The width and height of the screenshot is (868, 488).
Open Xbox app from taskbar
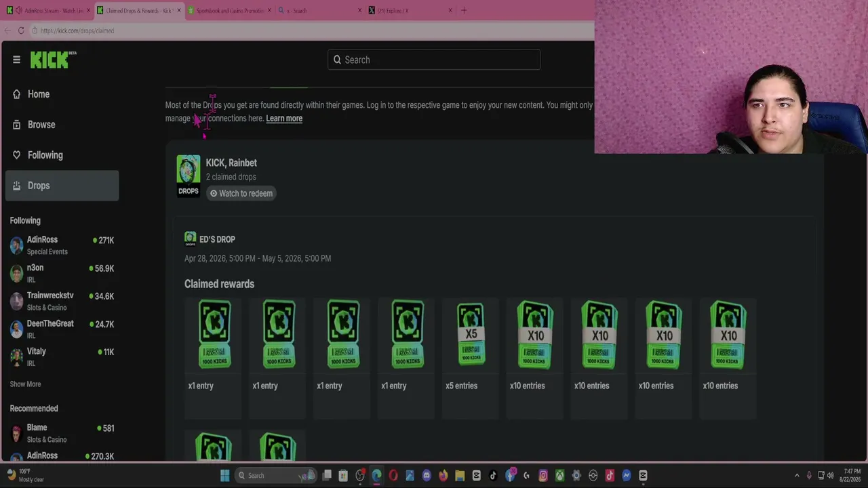point(559,475)
